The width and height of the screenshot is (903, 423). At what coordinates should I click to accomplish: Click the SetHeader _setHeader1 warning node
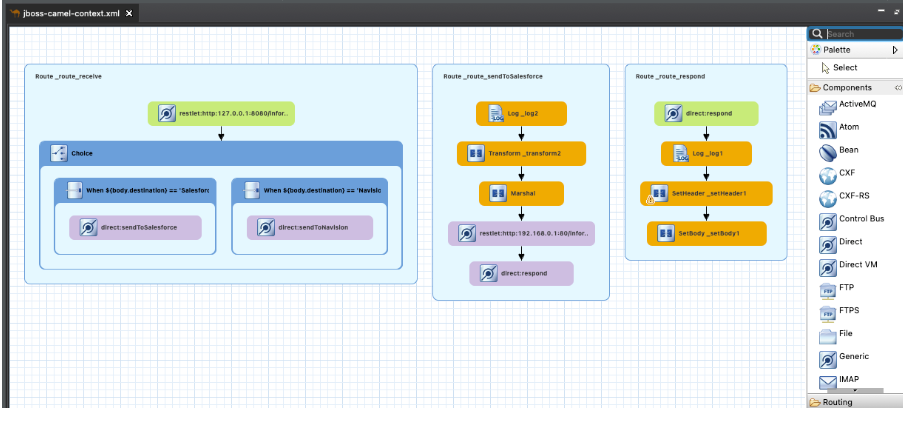click(706, 193)
